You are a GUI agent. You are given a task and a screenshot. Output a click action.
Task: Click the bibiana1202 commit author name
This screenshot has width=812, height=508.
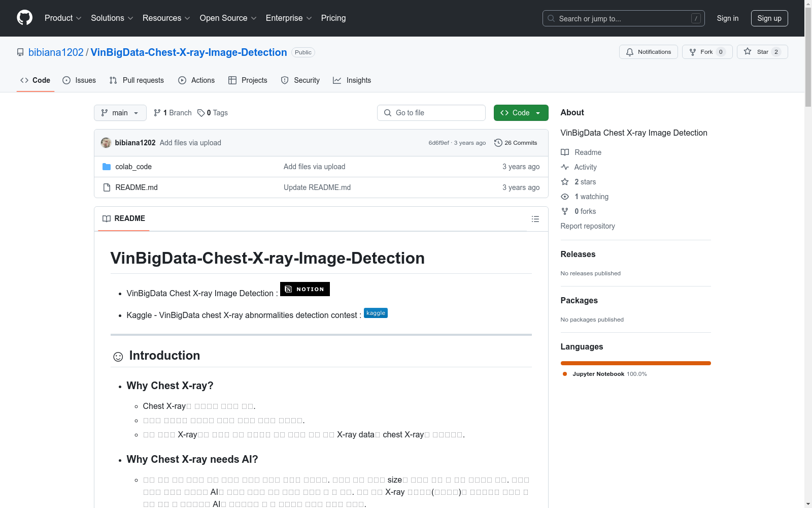(136, 143)
